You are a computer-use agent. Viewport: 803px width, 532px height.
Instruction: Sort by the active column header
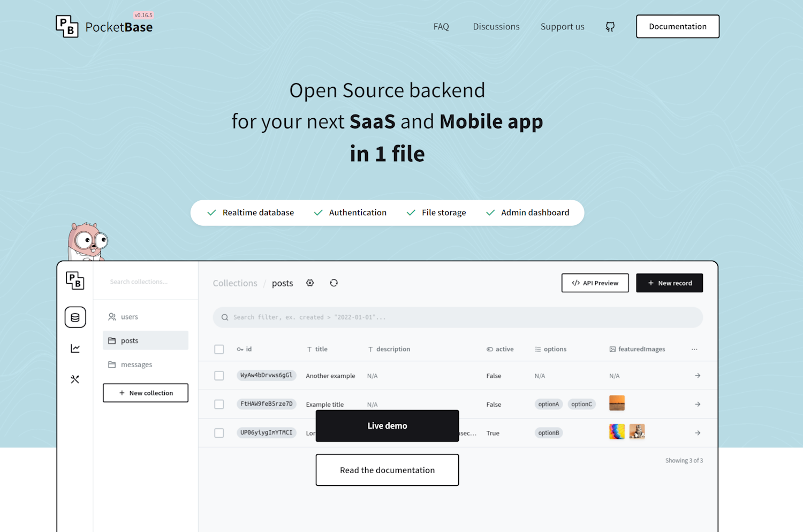tap(500, 349)
